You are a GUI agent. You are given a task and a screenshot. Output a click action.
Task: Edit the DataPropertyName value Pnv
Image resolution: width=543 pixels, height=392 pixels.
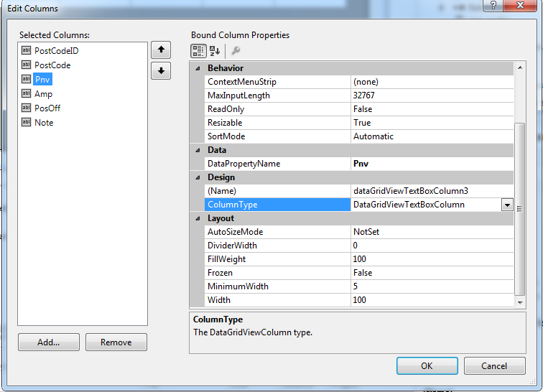432,164
